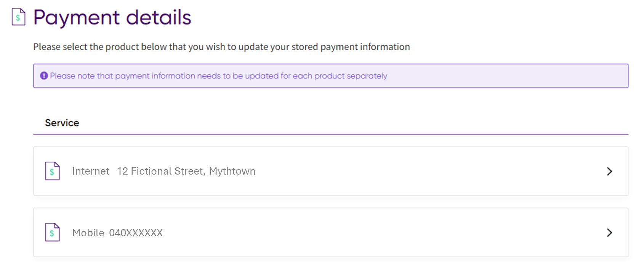Click empty space in Internet service card

(x=419, y=172)
